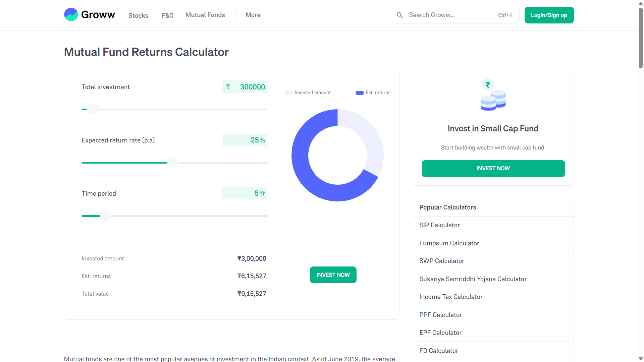Click the Expected return rate slider handle
Viewport: 644px width, 362px height.
[172, 162]
